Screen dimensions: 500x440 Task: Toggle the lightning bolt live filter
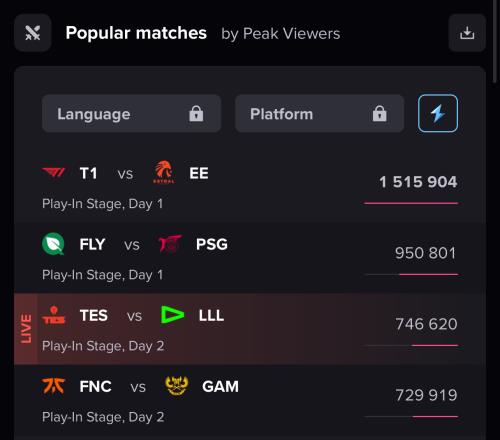pos(438,113)
